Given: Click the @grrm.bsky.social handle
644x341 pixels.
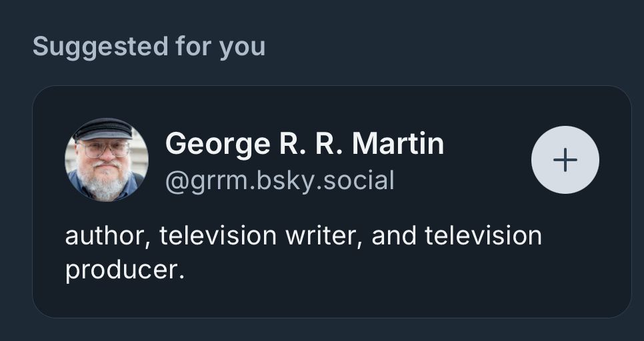Looking at the screenshot, I should pos(280,181).
